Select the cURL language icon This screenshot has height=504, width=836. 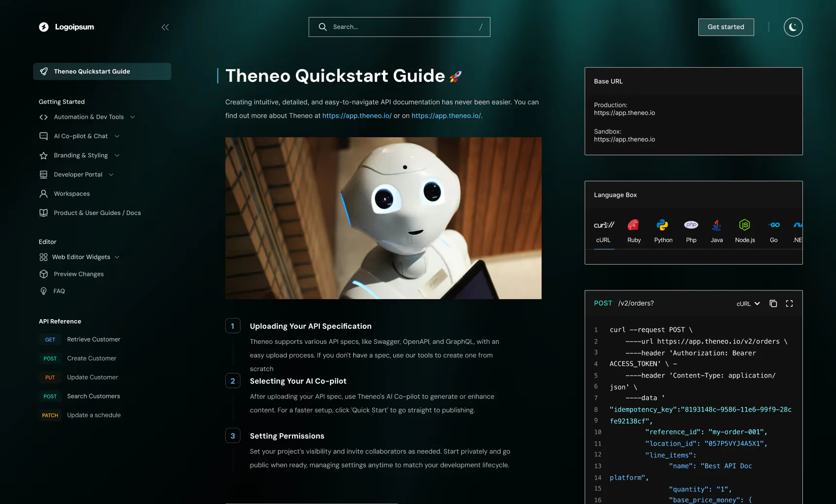603,225
